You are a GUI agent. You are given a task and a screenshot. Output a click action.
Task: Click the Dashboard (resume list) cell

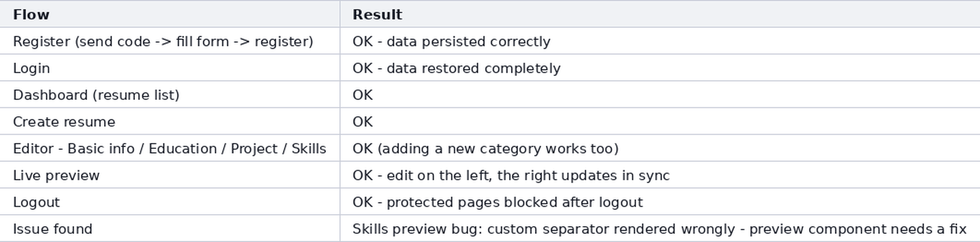tap(170, 95)
